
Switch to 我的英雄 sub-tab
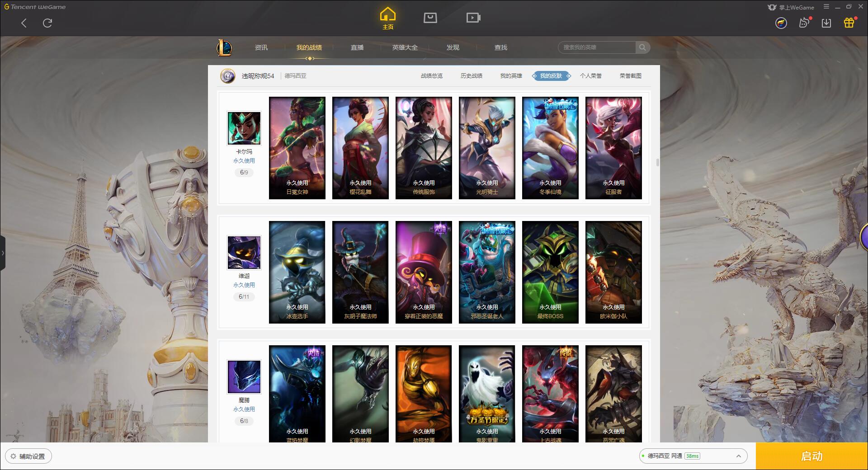click(511, 76)
